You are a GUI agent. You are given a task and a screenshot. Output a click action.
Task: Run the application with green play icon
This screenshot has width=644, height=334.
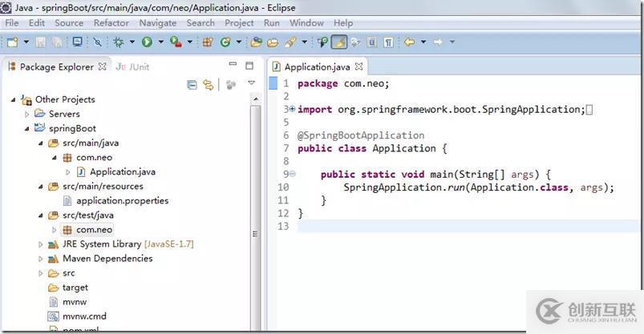click(x=147, y=42)
